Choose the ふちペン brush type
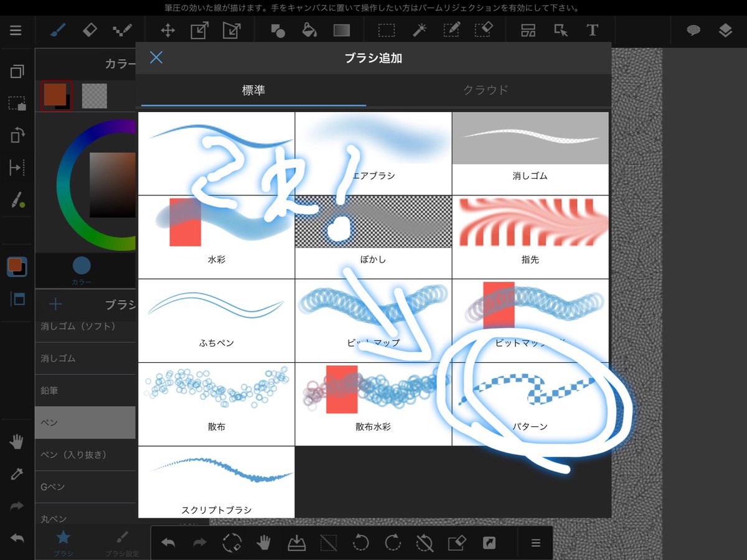The height and width of the screenshot is (560, 747). tap(217, 320)
